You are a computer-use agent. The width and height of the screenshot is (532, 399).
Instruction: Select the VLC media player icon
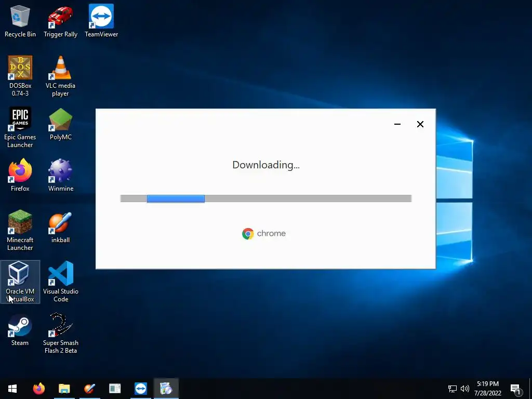(60, 76)
